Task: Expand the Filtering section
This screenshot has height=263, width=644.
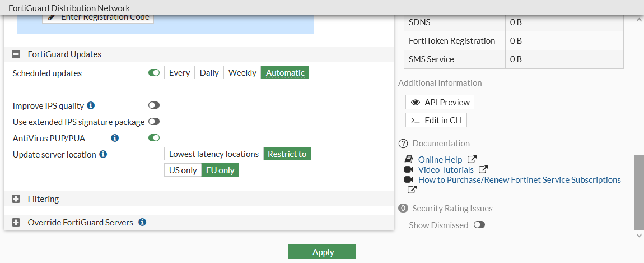Action: (16, 199)
